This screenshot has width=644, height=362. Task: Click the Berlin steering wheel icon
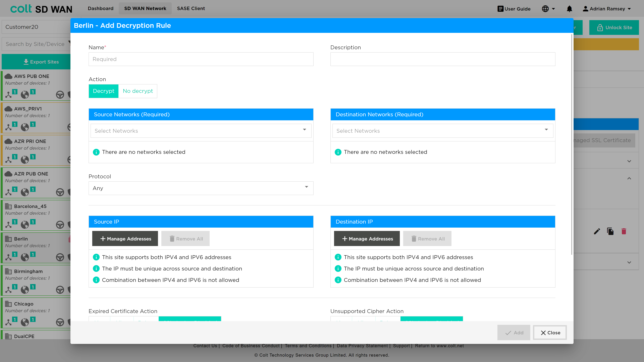coord(60,257)
